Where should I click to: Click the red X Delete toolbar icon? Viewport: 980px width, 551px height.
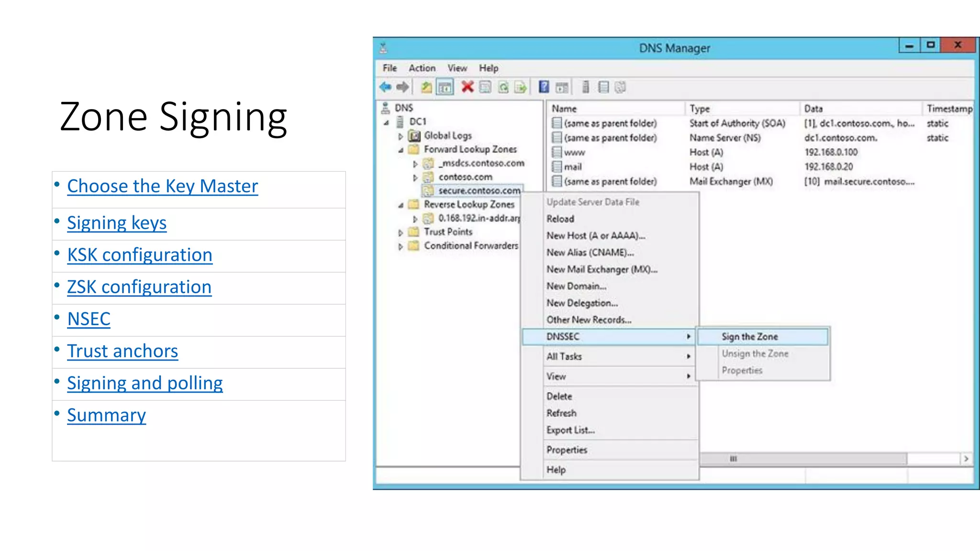(x=467, y=87)
